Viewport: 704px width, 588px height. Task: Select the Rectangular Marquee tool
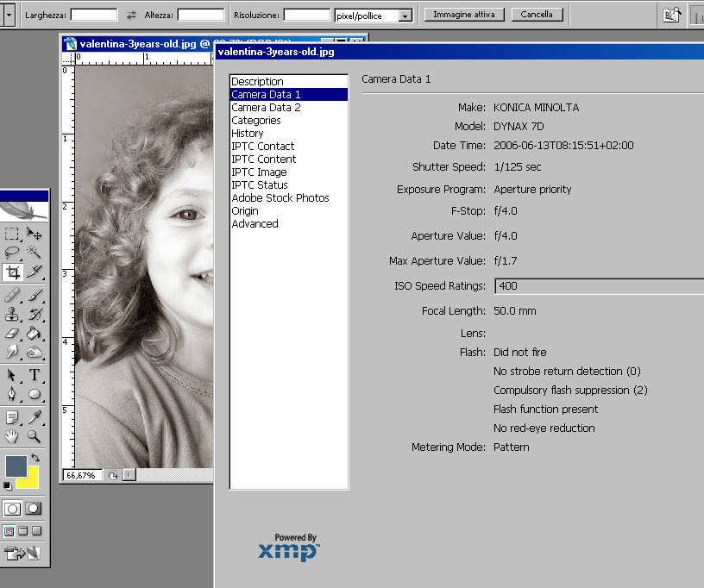(13, 234)
